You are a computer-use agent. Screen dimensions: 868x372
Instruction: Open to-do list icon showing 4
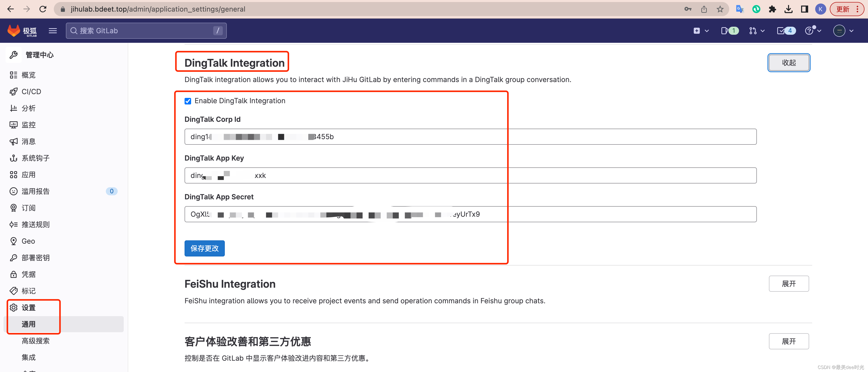pyautogui.click(x=786, y=31)
